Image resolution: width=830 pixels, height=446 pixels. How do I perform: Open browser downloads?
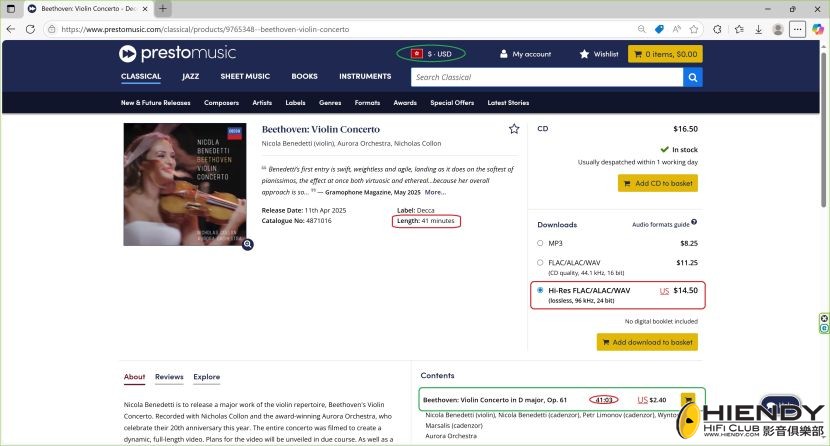(x=759, y=29)
